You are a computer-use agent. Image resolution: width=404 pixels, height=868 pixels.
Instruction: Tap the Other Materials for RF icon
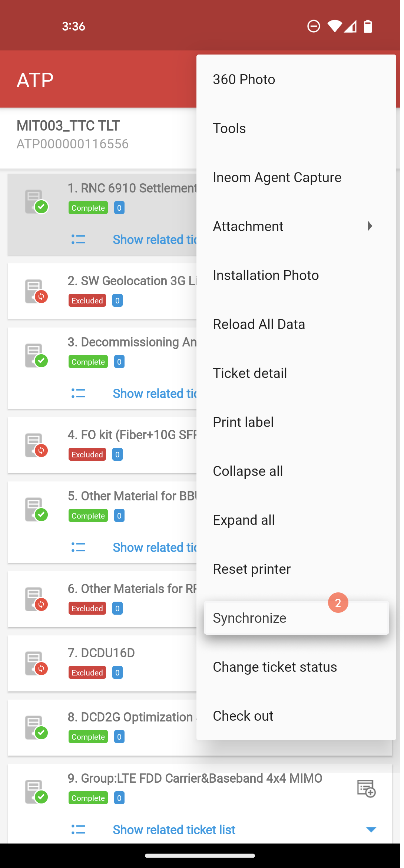tap(36, 599)
